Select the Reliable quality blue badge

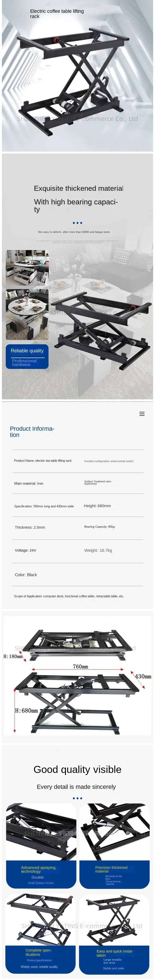(27, 356)
